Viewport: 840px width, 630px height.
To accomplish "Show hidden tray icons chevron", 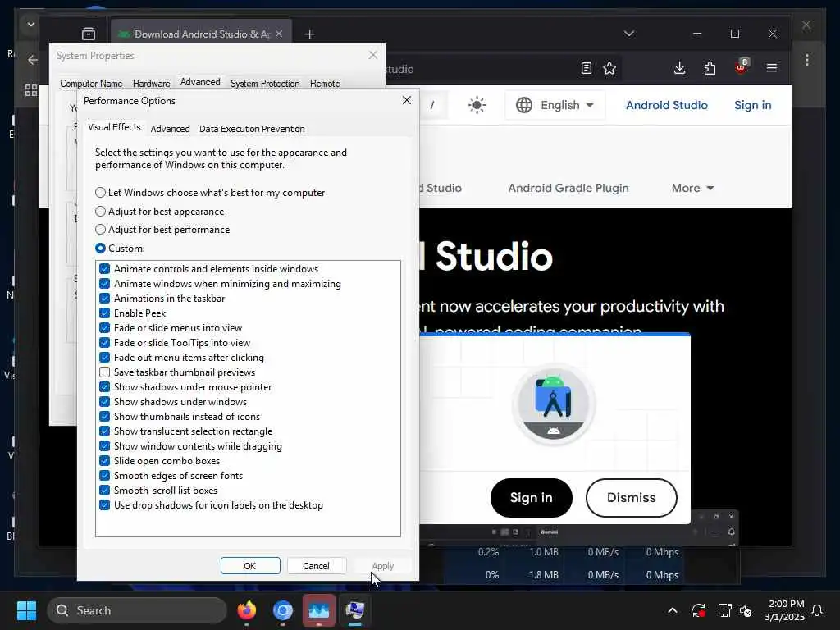I will [x=673, y=610].
